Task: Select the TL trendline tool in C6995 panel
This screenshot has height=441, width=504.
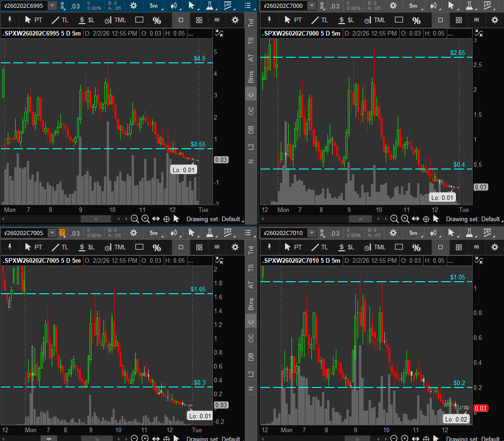Action: (60, 20)
